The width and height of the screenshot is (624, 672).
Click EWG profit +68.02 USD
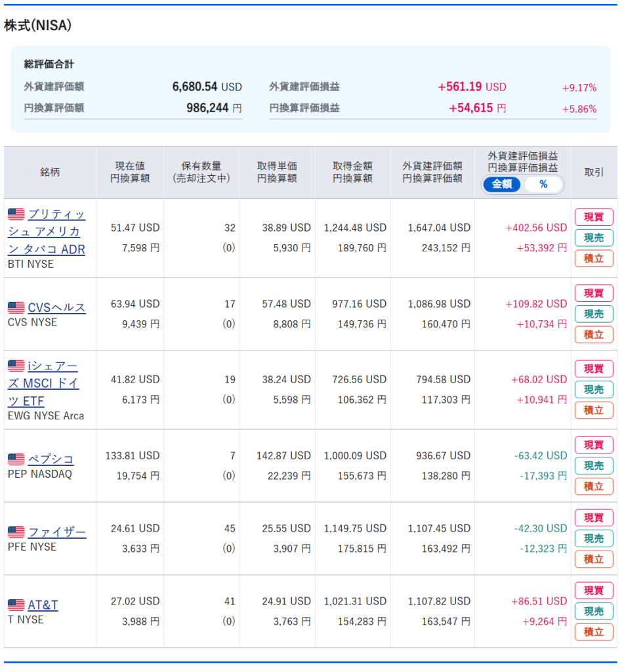coord(539,379)
